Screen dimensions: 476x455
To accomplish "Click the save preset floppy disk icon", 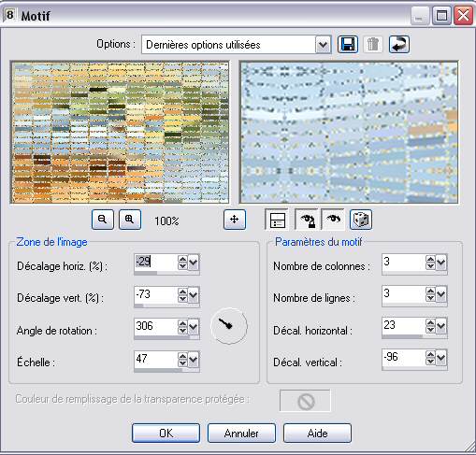I will click(x=348, y=44).
